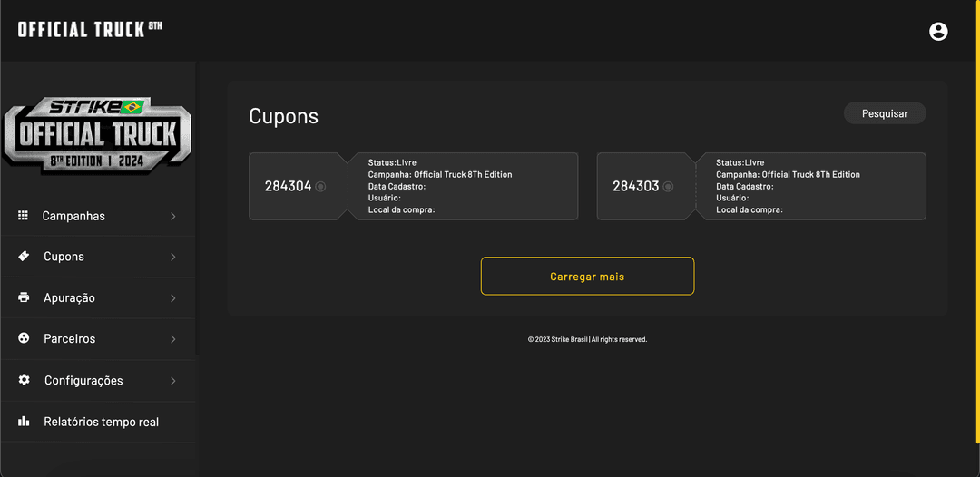The width and height of the screenshot is (980, 477).
Task: Open the Apuração menu item
Action: 98,297
